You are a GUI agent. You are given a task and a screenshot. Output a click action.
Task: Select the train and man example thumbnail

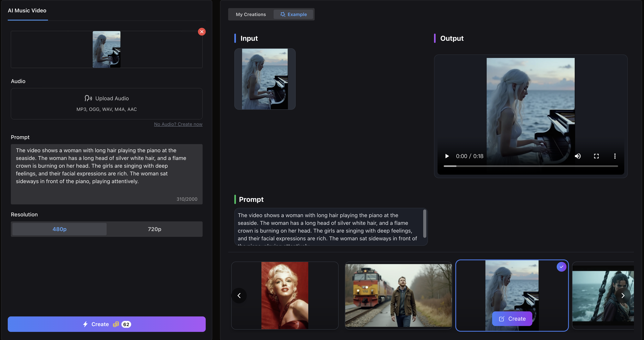398,295
